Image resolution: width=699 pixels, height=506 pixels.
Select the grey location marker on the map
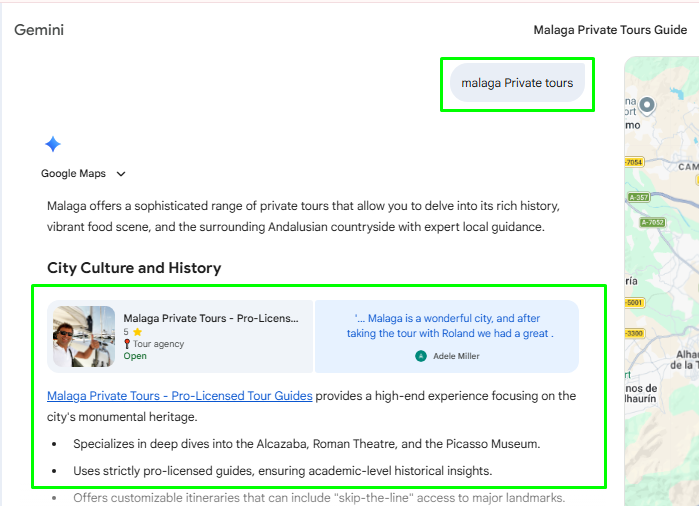647,105
